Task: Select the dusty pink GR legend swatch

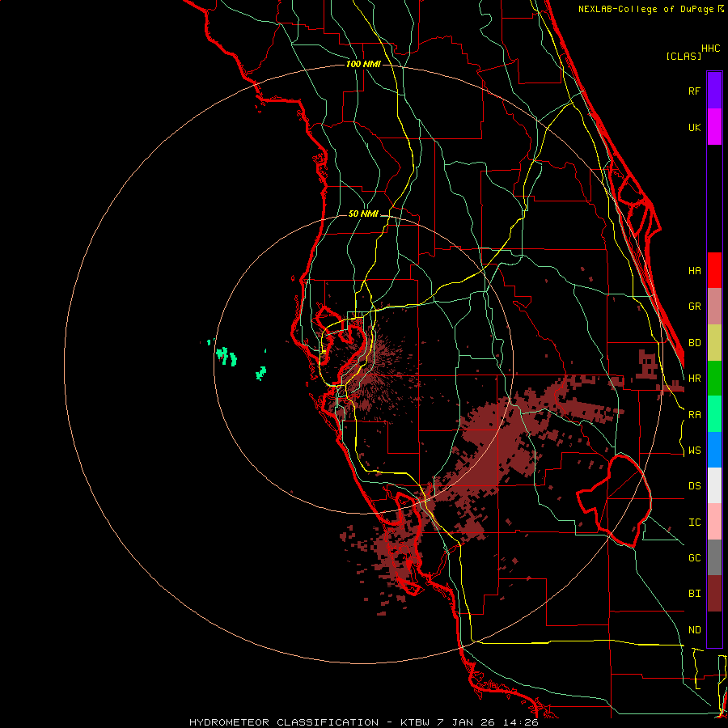Action: 714,307
